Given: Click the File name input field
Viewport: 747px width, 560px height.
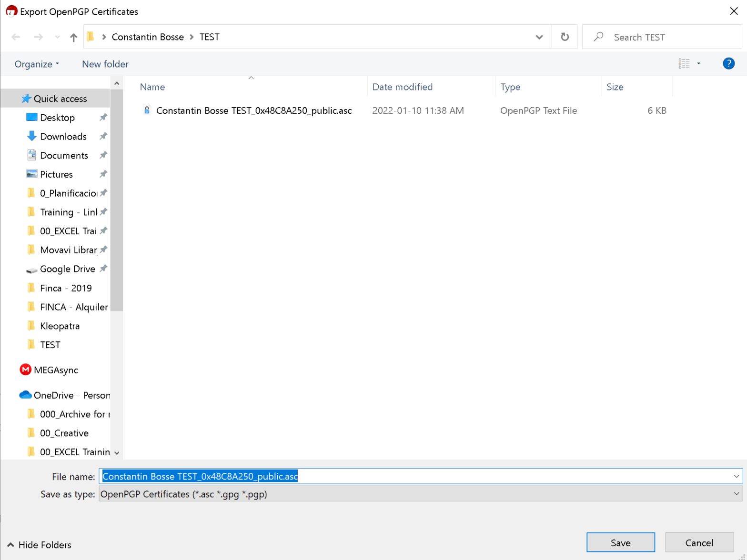Looking at the screenshot, I should coord(421,476).
